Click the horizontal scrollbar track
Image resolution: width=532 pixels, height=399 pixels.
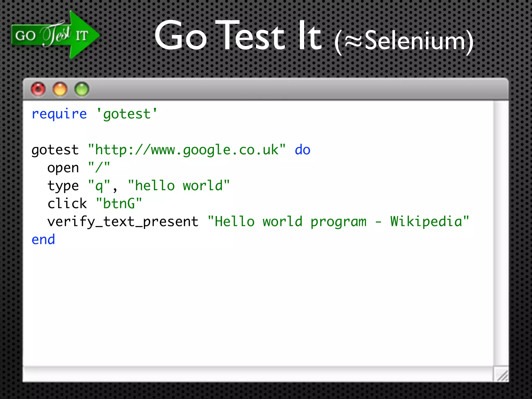click(258, 374)
